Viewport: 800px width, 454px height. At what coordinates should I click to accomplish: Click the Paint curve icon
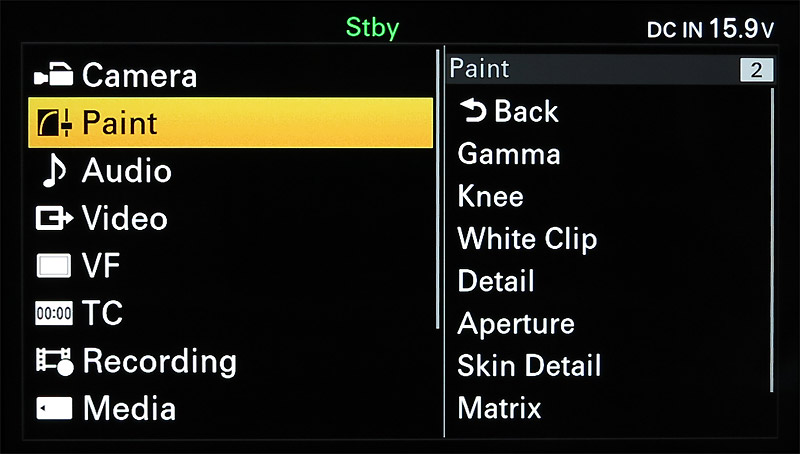(x=53, y=123)
